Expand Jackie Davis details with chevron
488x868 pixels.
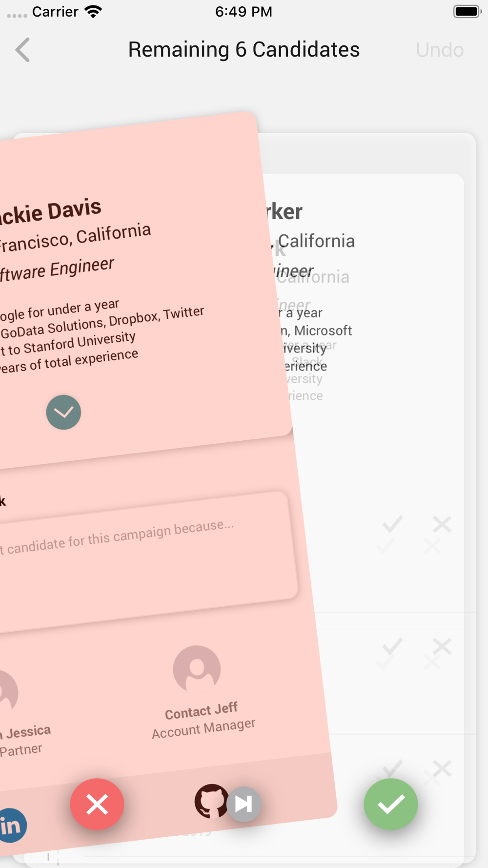pos(63,412)
